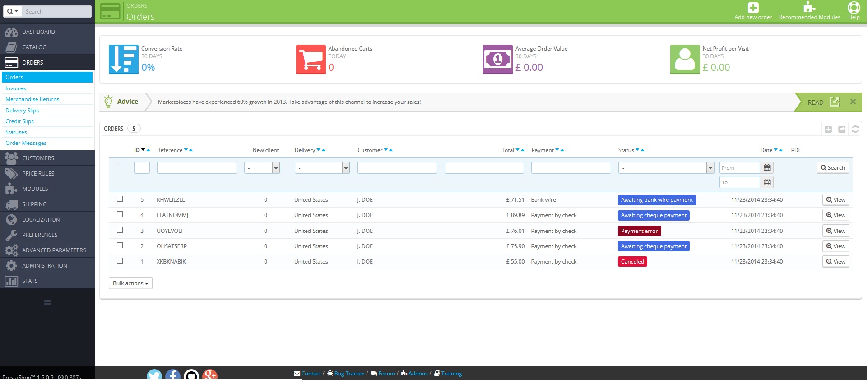Select checkbox for order KHWLILZLL
The width and height of the screenshot is (868, 389).
[120, 199]
